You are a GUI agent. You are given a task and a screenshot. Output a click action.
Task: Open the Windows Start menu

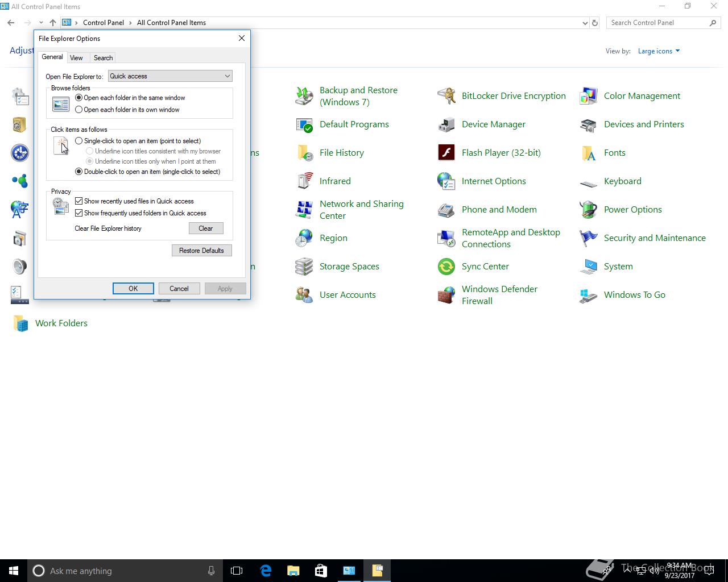click(x=14, y=571)
